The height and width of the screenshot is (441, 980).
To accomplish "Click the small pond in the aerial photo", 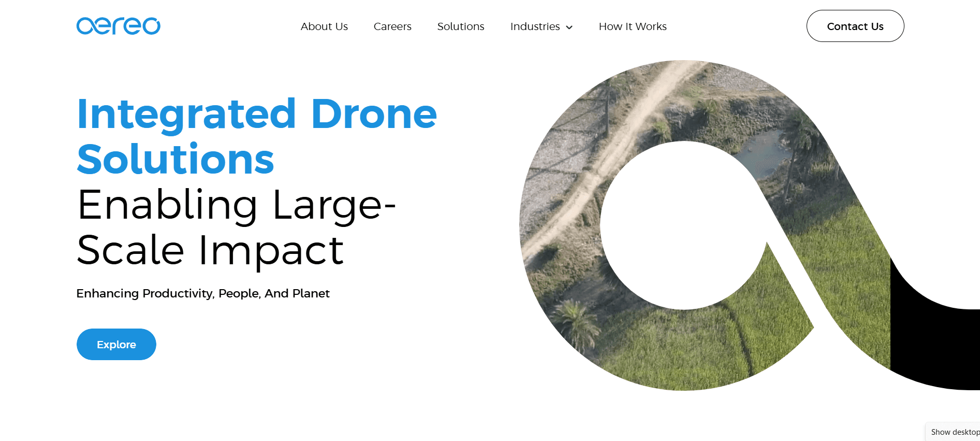I will click(x=762, y=150).
